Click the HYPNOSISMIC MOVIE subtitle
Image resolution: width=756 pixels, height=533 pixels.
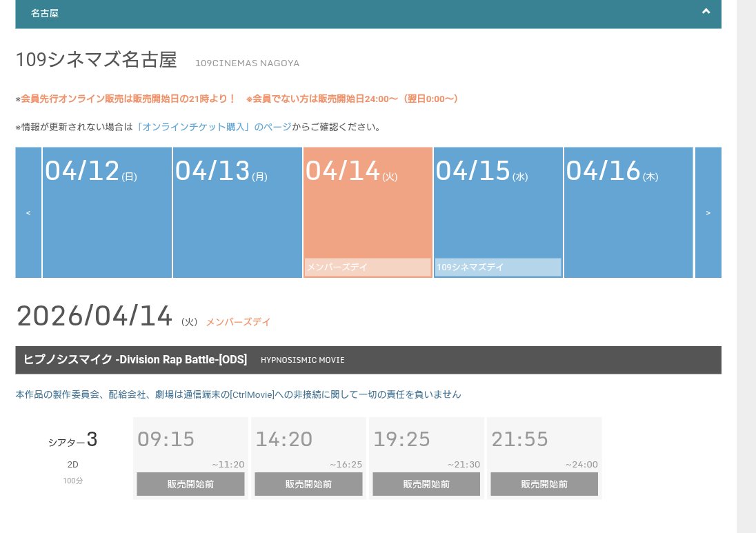click(302, 360)
